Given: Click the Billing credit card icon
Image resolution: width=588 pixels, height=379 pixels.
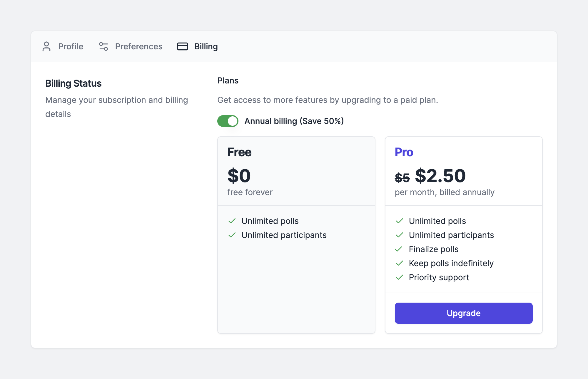Looking at the screenshot, I should (182, 46).
